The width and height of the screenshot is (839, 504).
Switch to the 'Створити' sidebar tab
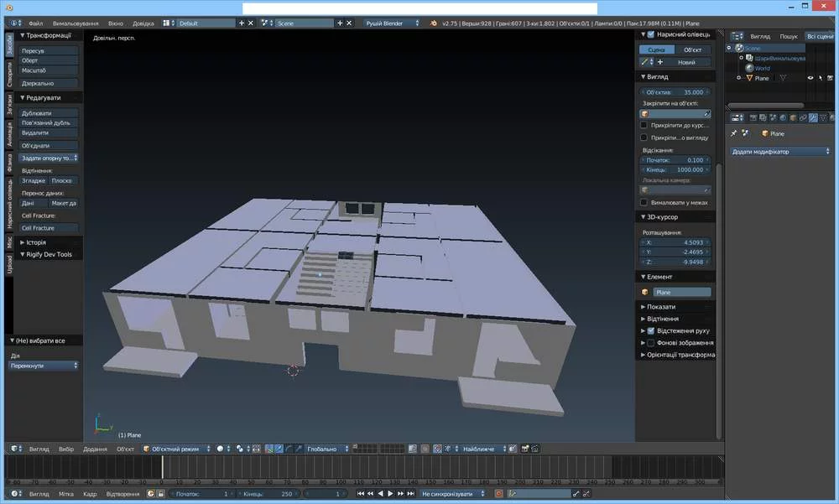(x=10, y=74)
